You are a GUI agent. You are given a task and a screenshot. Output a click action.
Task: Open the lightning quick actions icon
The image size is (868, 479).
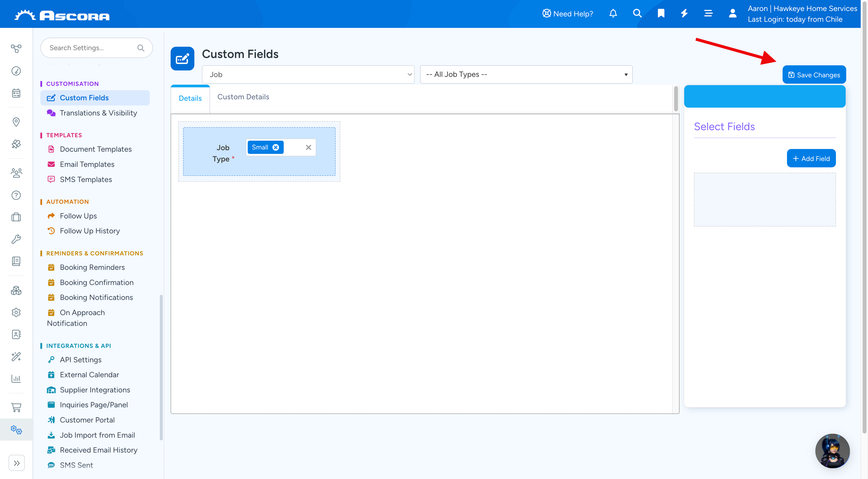tap(684, 13)
